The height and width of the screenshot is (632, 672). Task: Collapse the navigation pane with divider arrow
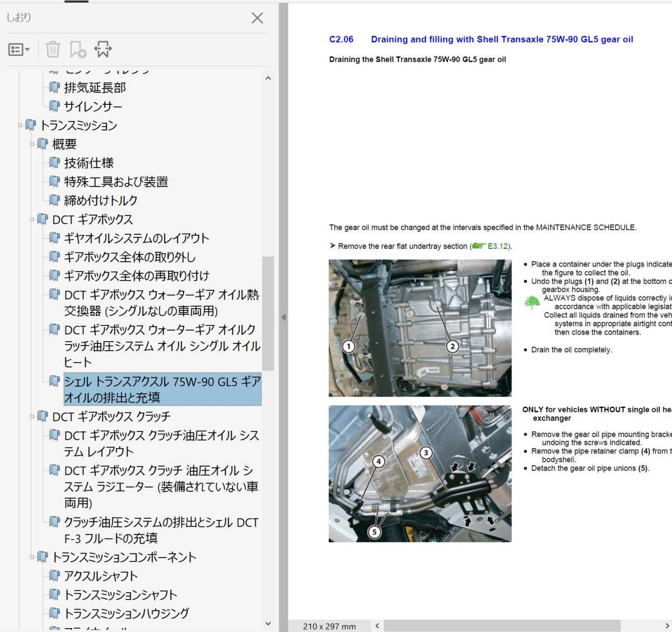[x=283, y=317]
